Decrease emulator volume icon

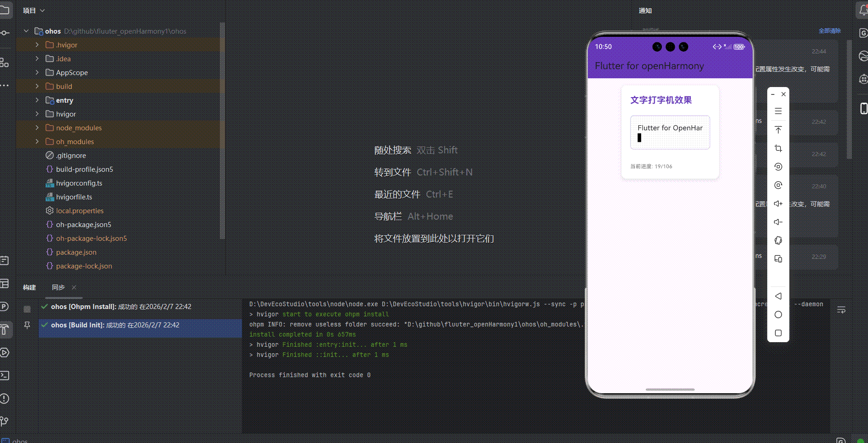[x=778, y=222]
